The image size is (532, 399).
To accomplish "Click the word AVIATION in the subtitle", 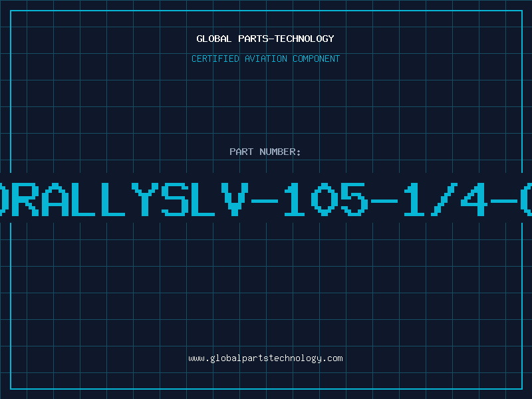I will click(266, 59).
